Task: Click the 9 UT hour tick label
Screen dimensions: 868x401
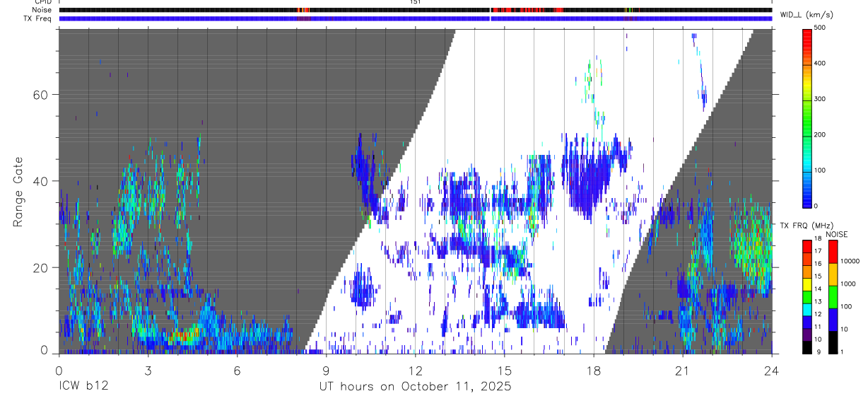Action: point(326,370)
